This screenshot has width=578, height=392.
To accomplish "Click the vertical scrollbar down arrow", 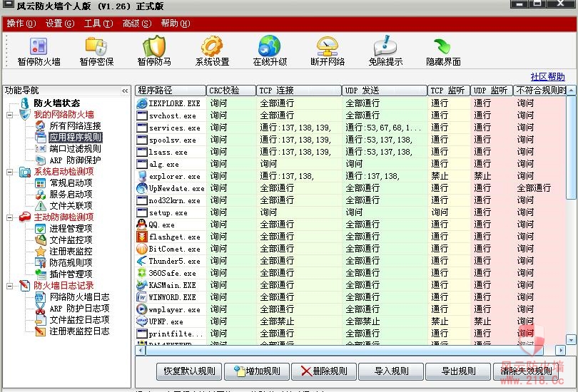I will point(571,340).
